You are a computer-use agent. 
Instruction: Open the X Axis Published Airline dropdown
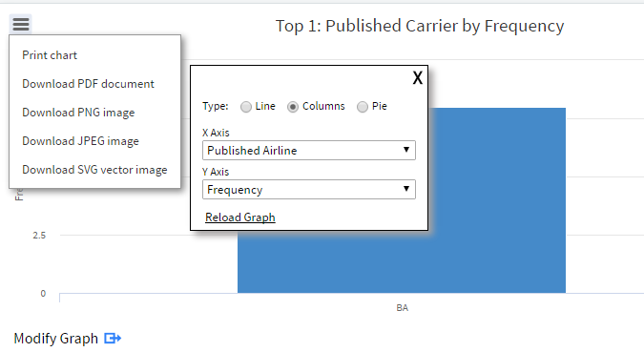tap(309, 151)
